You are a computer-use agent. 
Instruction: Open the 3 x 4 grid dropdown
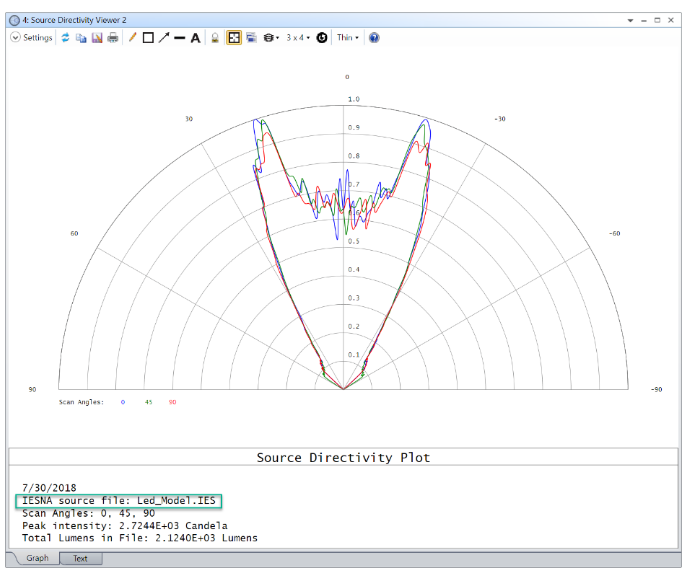point(298,38)
